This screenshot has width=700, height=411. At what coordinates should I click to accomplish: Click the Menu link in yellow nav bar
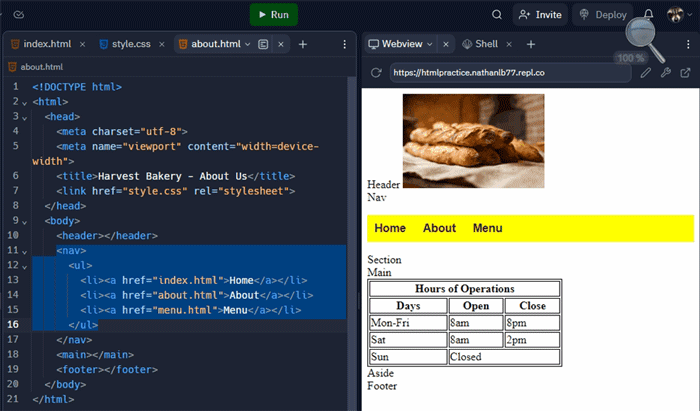tap(488, 228)
